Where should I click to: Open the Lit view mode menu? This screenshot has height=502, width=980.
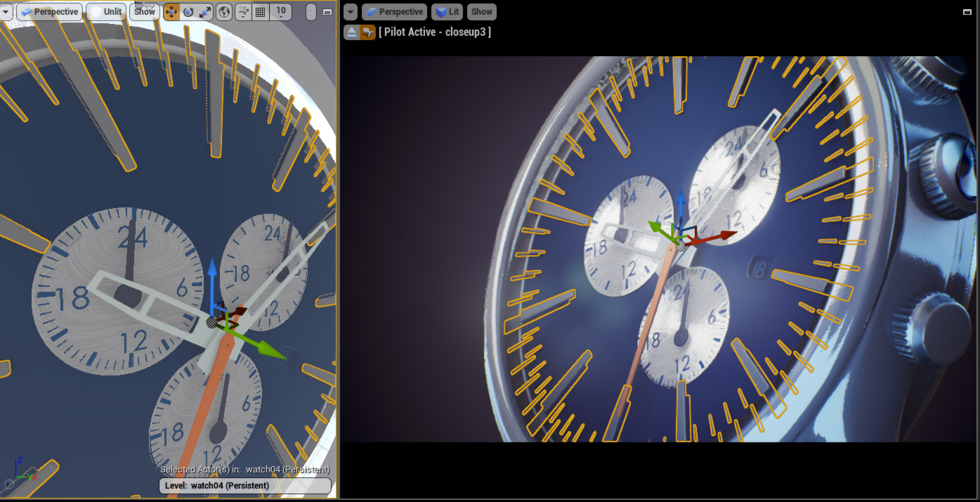click(x=447, y=12)
